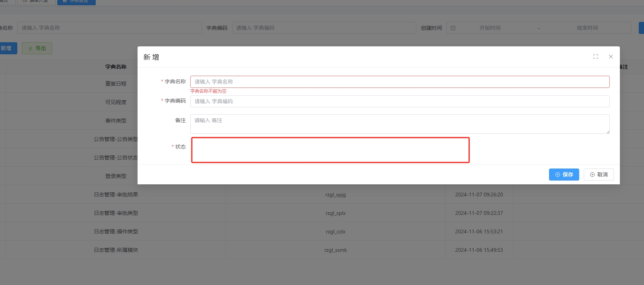Screen dimensions: 644x285
Task: Switch to the 字典管理 tab
Action: click(x=76, y=2)
